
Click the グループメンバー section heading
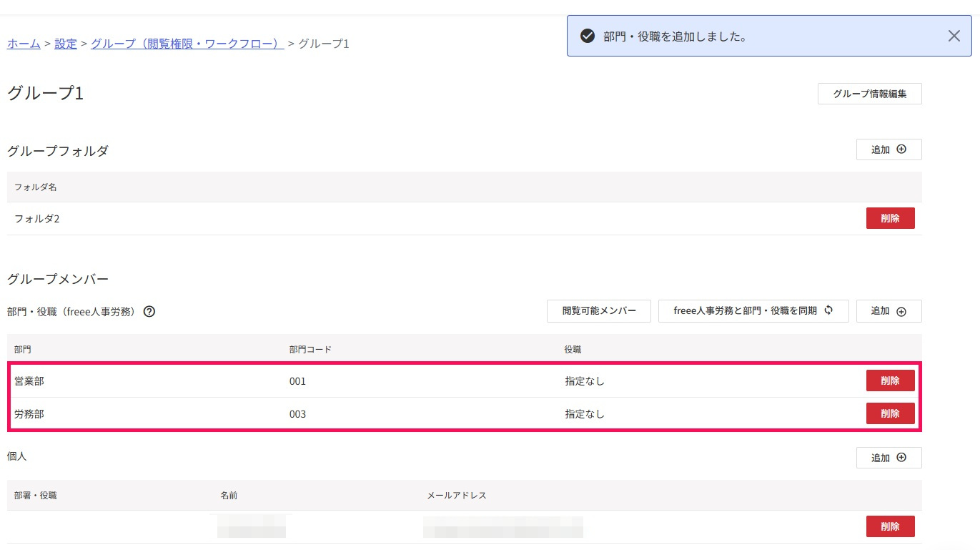[x=58, y=279]
